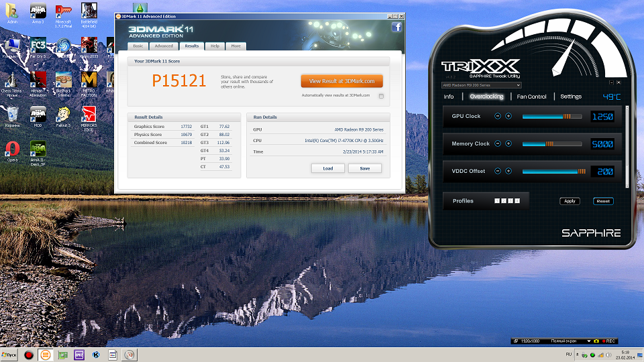Click the green graphics card taskbar icon
Image resolution: width=644 pixels, height=362 pixels.
point(62,355)
